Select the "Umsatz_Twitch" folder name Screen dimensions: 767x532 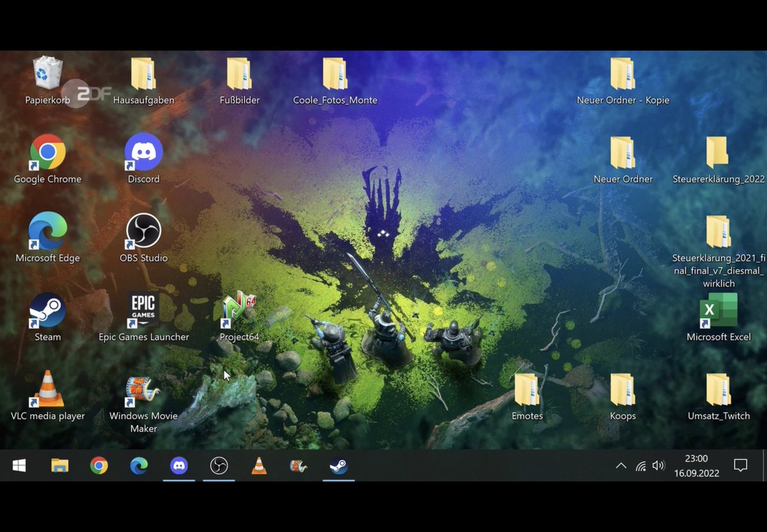718,416
